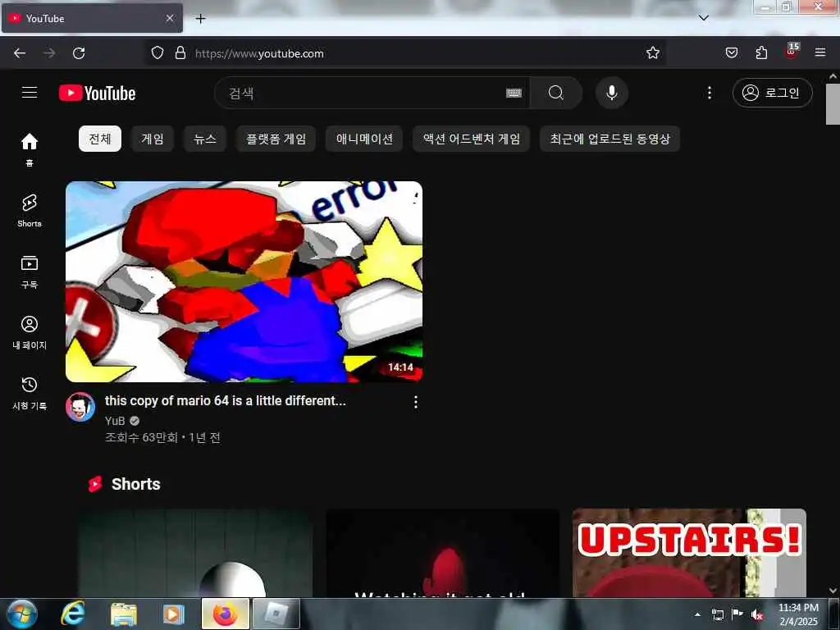
Task: Open watch history (시청 기록) in sidebar
Action: coord(30,393)
